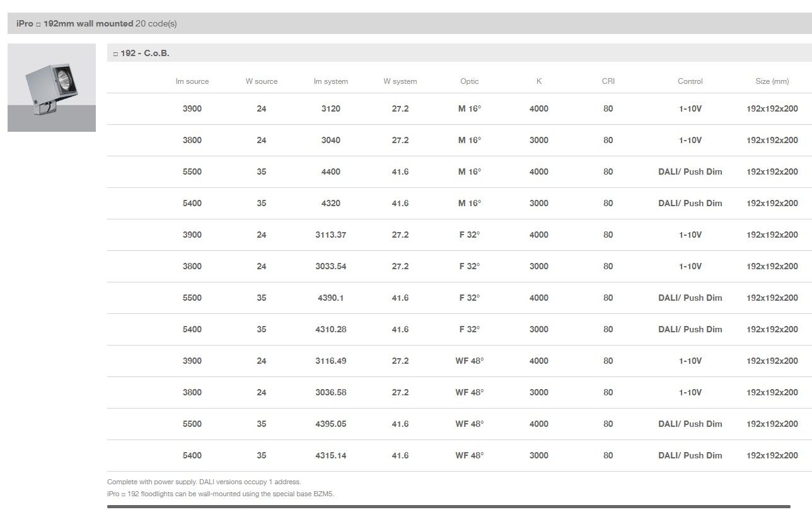
Task: Select the lm system value 3116.49
Action: point(331,361)
